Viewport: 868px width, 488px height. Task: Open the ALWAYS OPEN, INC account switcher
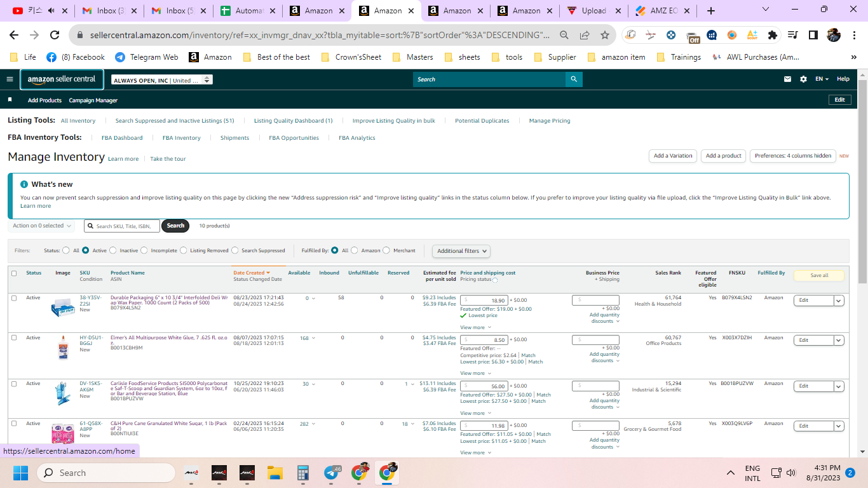[162, 80]
